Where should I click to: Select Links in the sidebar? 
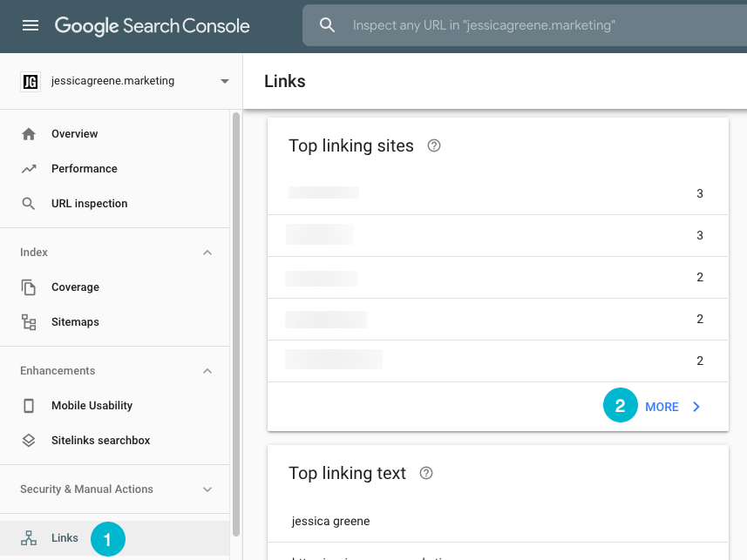point(115,538)
